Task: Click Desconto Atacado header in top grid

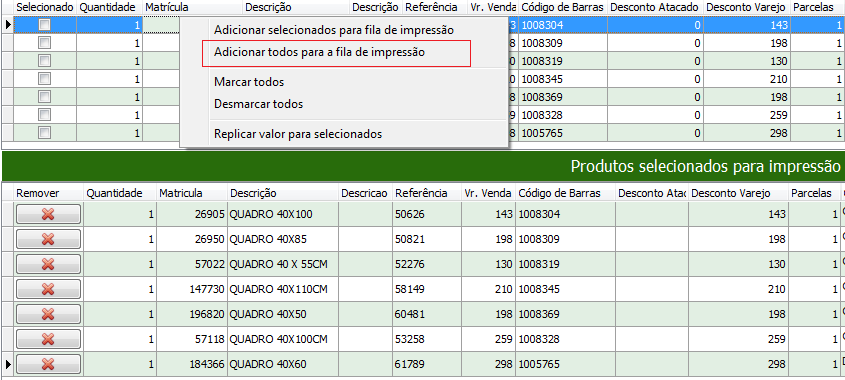Action: (655, 7)
